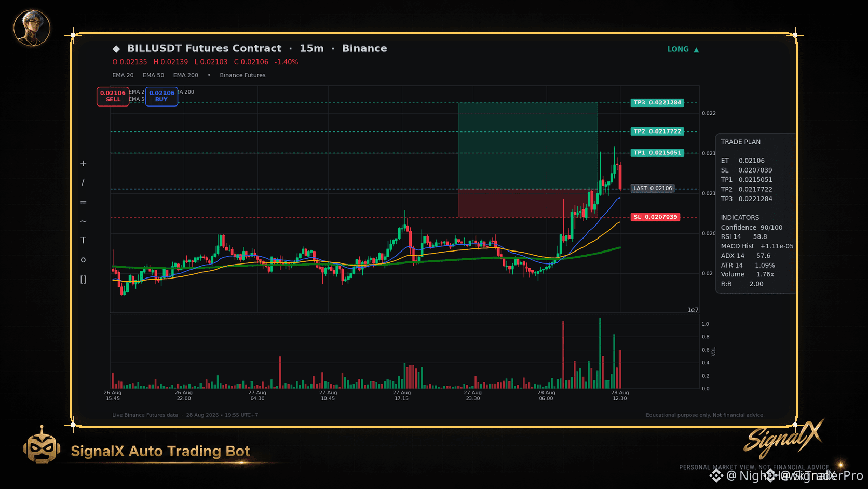Click the 28 Aug 06:00 time label
The image size is (868, 489).
point(546,395)
